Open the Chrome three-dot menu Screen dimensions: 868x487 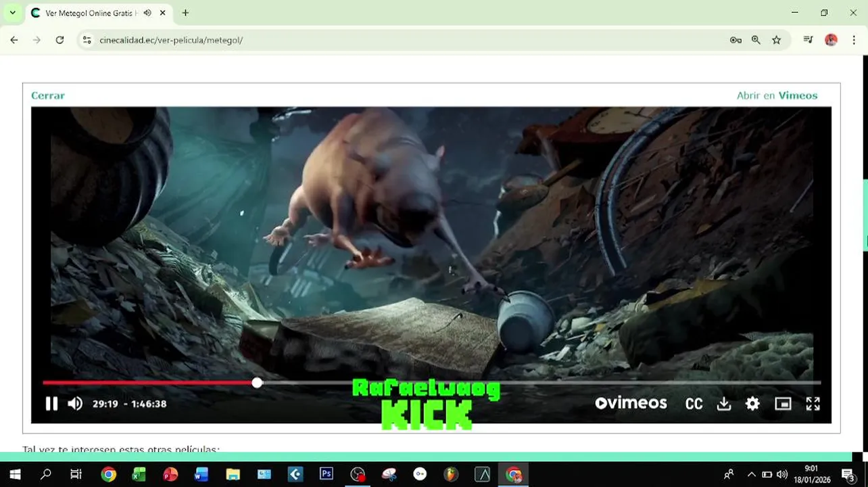854,40
